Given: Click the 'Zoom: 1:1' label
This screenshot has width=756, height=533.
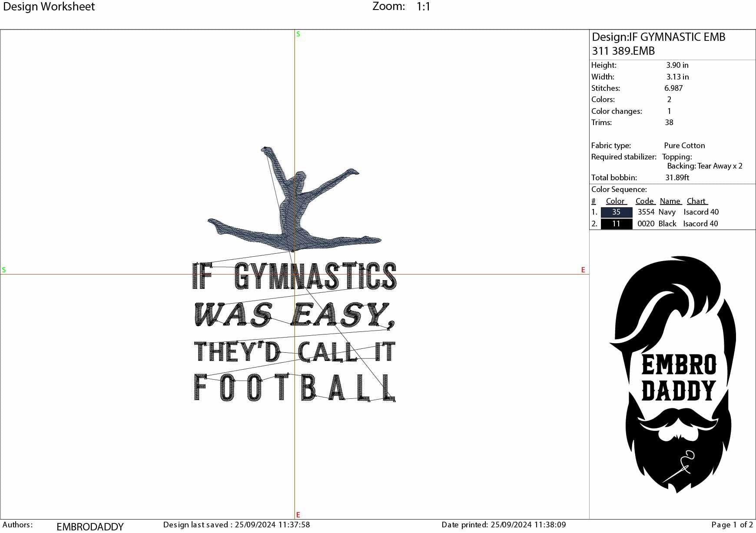Looking at the screenshot, I should tap(401, 7).
